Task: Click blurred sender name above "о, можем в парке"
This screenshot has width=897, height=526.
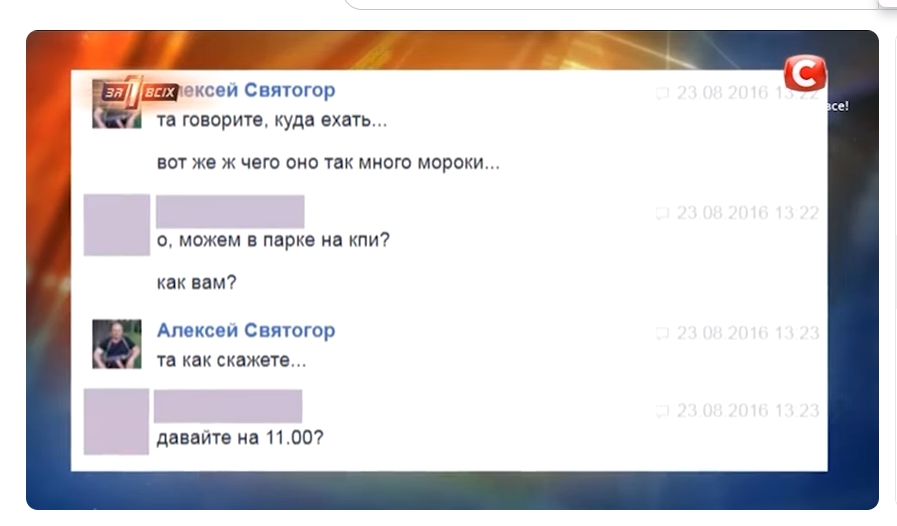Action: click(x=230, y=211)
